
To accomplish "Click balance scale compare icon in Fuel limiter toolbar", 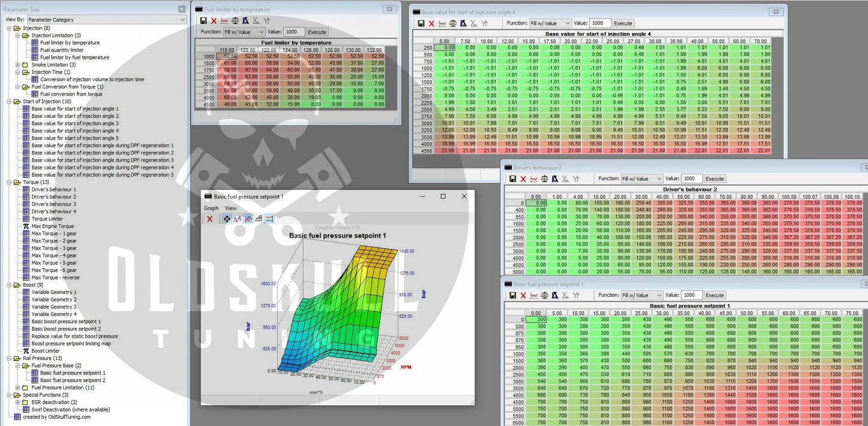I will tap(235, 20).
